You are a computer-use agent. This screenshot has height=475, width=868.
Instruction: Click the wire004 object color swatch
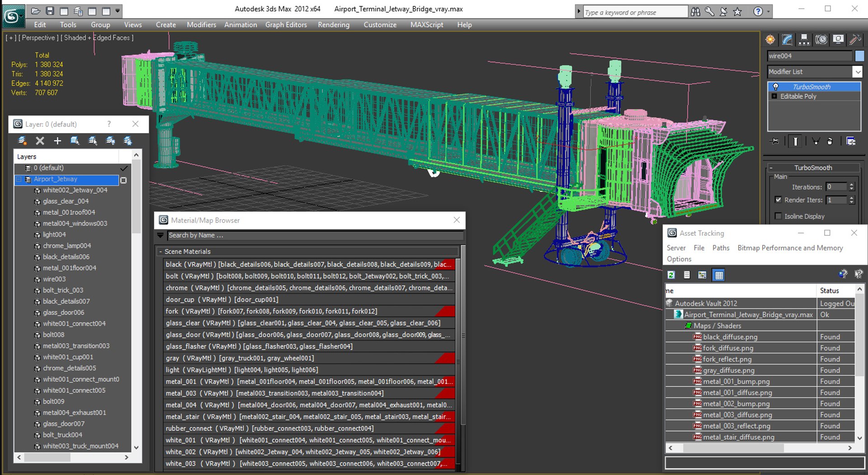point(859,56)
